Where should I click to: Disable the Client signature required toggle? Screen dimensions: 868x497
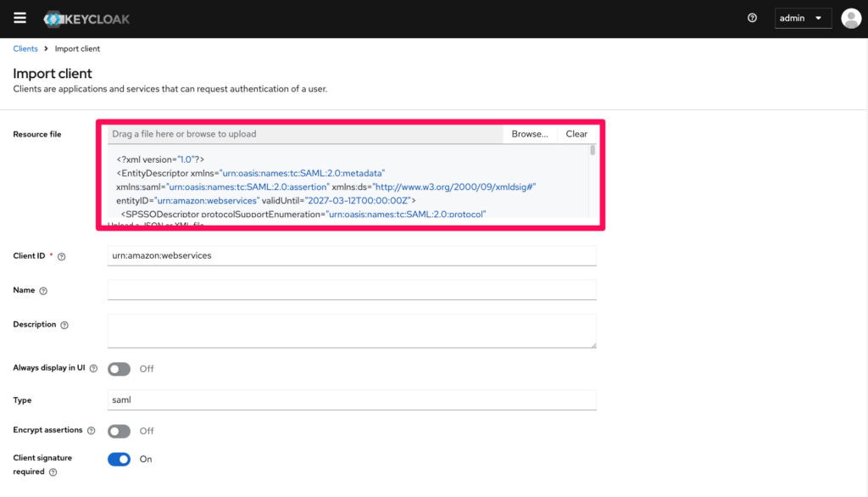(120, 459)
